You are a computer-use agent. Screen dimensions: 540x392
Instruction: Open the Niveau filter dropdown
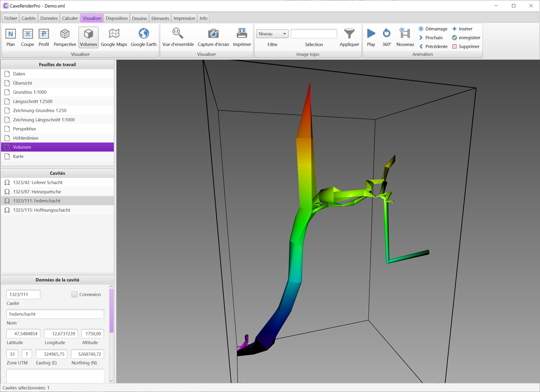[272, 34]
